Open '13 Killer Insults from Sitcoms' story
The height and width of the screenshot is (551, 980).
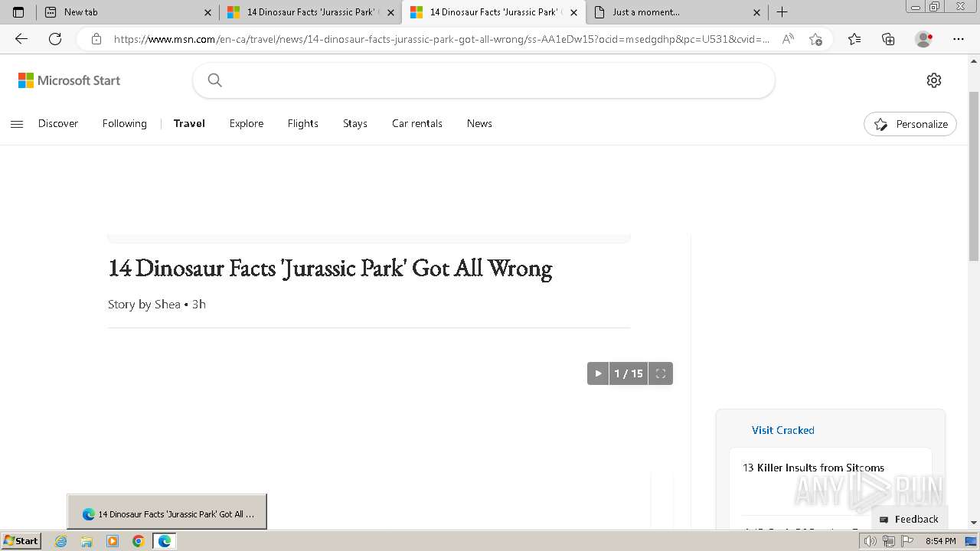pyautogui.click(x=813, y=468)
